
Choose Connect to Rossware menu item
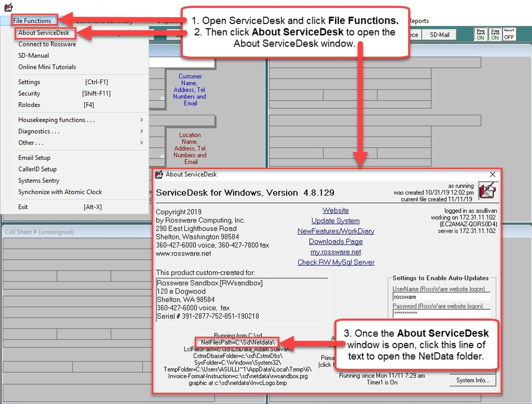click(x=47, y=44)
